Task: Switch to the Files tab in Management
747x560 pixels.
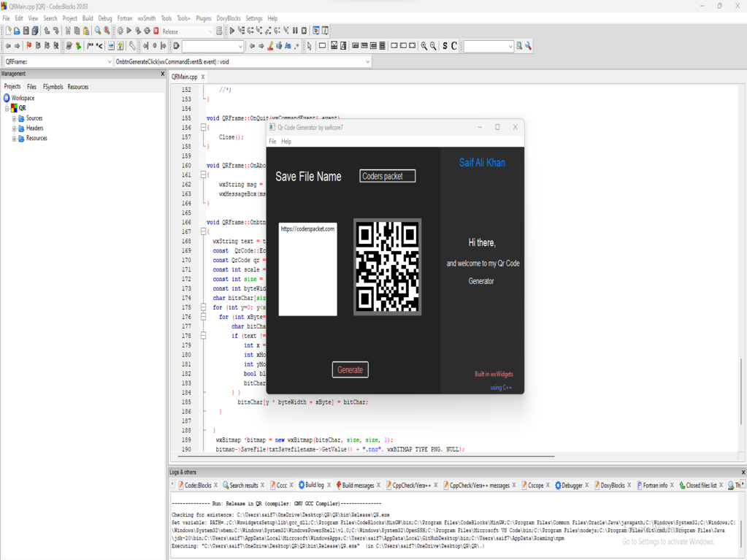Action: pos(31,87)
